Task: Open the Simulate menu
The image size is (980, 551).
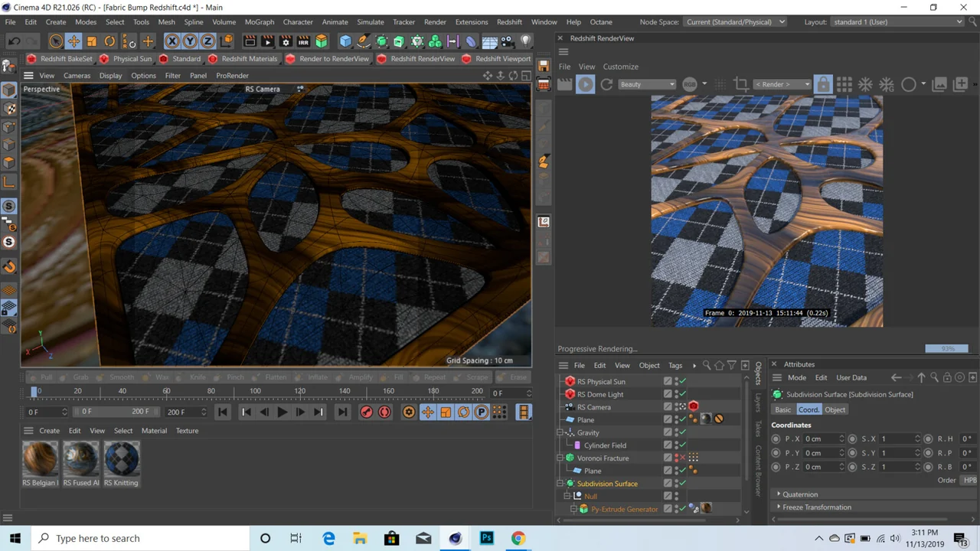Action: tap(370, 22)
